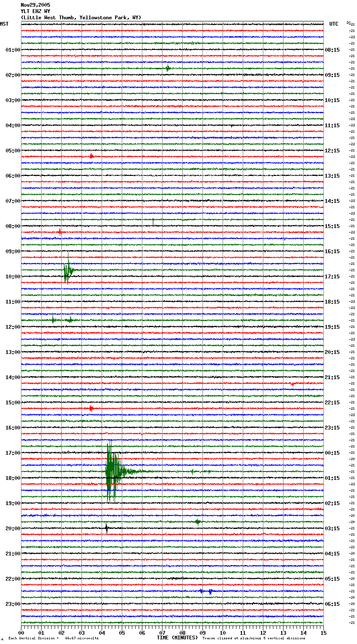Image resolution: width=357 pixels, height=644 pixels.
Task: Select the 00:15 UTC time label
Action: tap(332, 453)
